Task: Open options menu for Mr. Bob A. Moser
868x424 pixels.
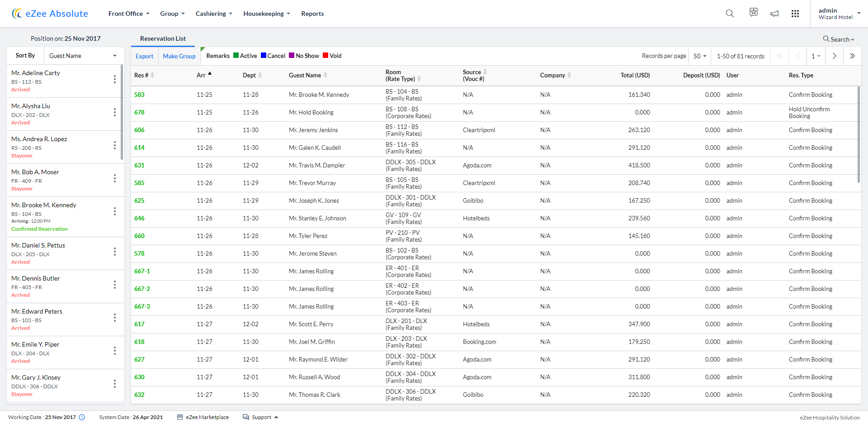Action: click(x=115, y=178)
